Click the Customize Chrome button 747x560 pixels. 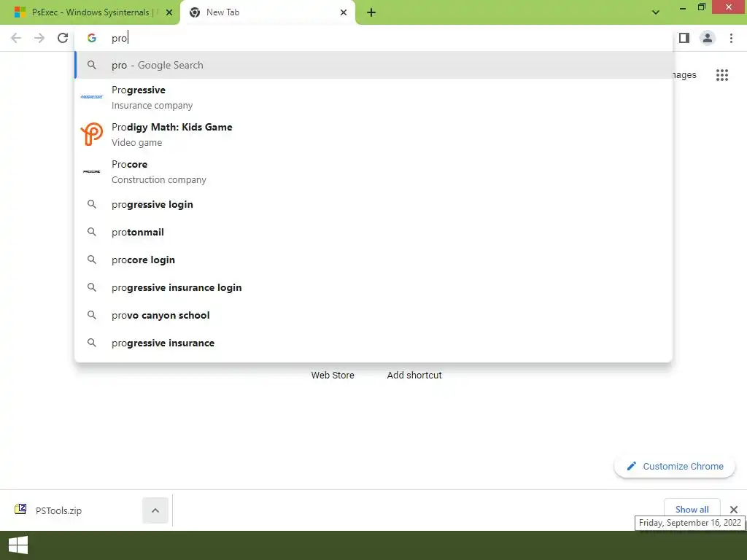point(674,466)
